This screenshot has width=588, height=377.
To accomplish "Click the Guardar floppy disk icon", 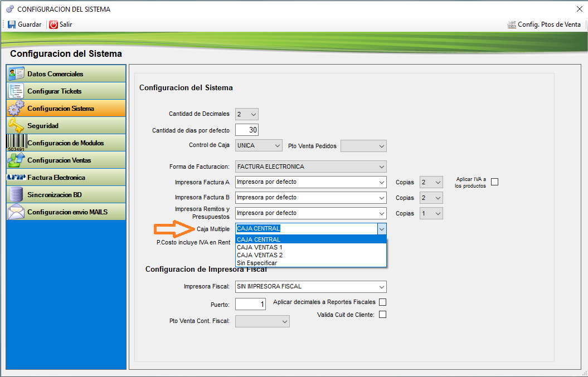I will click(x=12, y=25).
